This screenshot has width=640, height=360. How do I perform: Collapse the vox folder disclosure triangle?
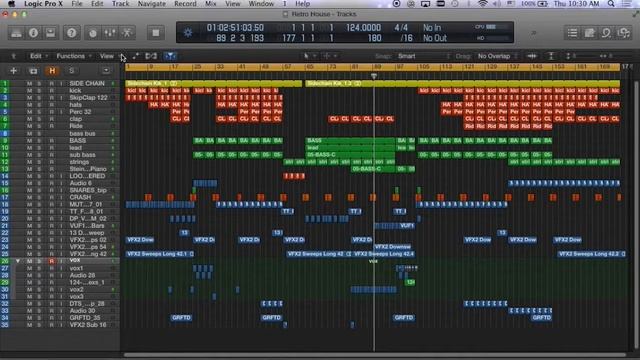[x=18, y=261]
